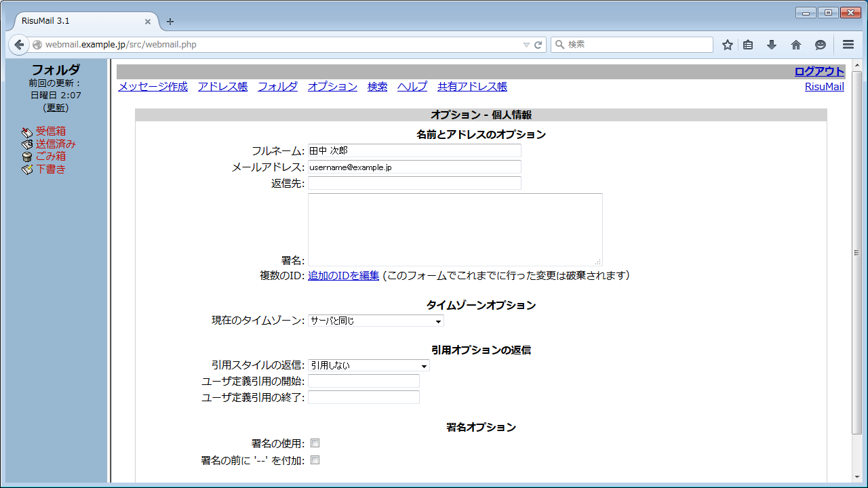Screen dimensions: 868x488
Task: Open ヘルプ menu link
Action: point(412,87)
